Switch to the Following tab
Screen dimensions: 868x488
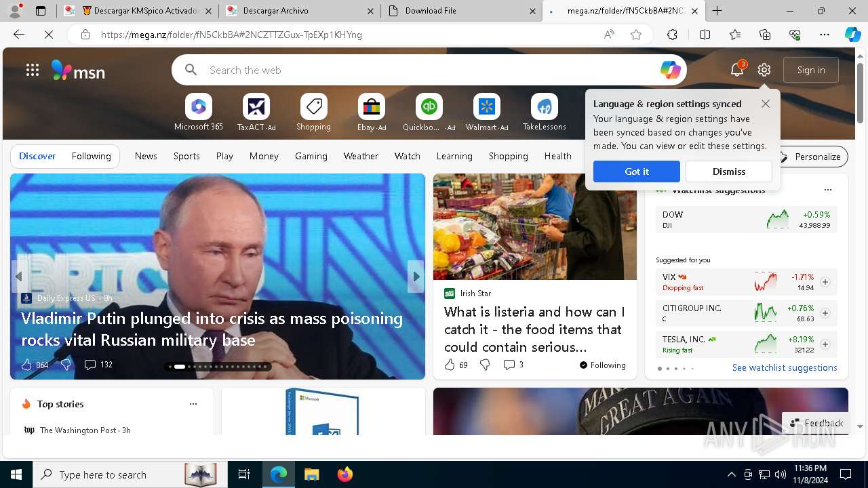point(91,156)
